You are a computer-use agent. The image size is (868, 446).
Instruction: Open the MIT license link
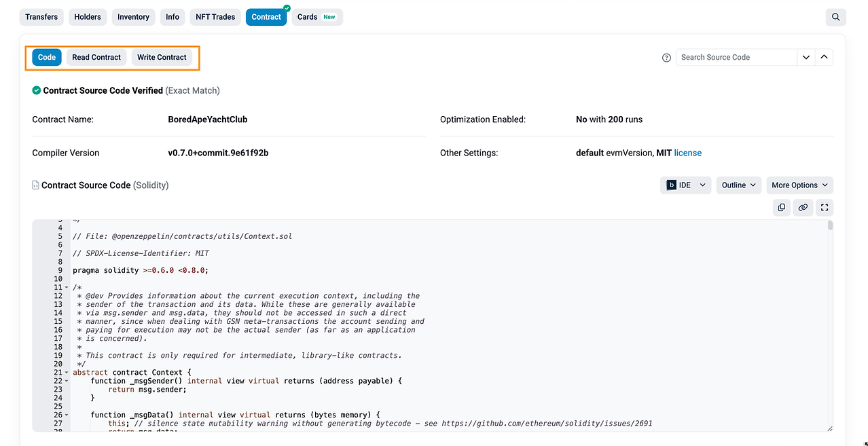coord(687,153)
